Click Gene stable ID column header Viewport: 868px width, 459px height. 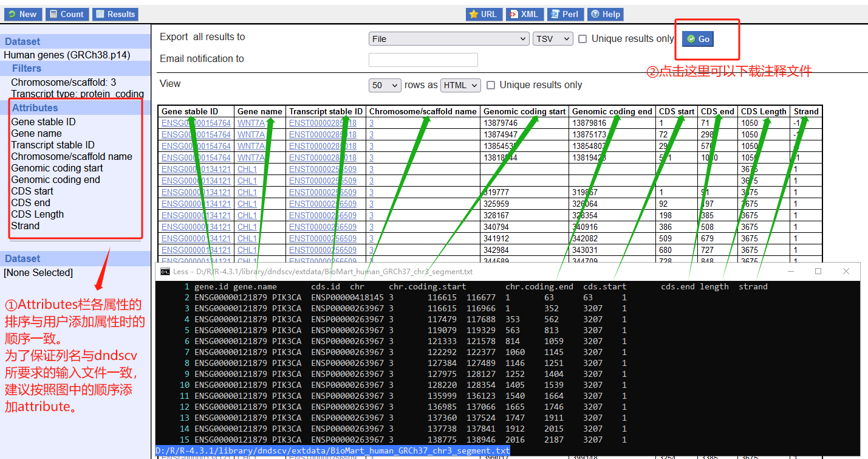190,111
